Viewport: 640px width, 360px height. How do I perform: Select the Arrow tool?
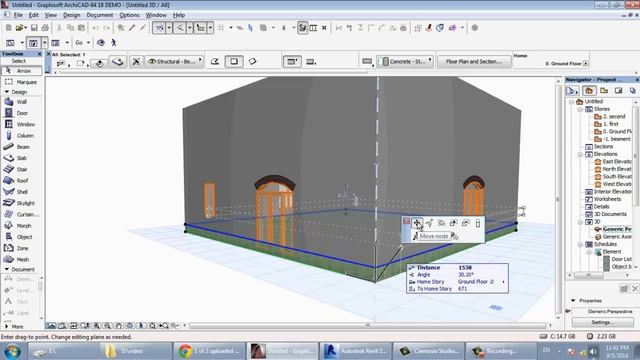[21, 71]
